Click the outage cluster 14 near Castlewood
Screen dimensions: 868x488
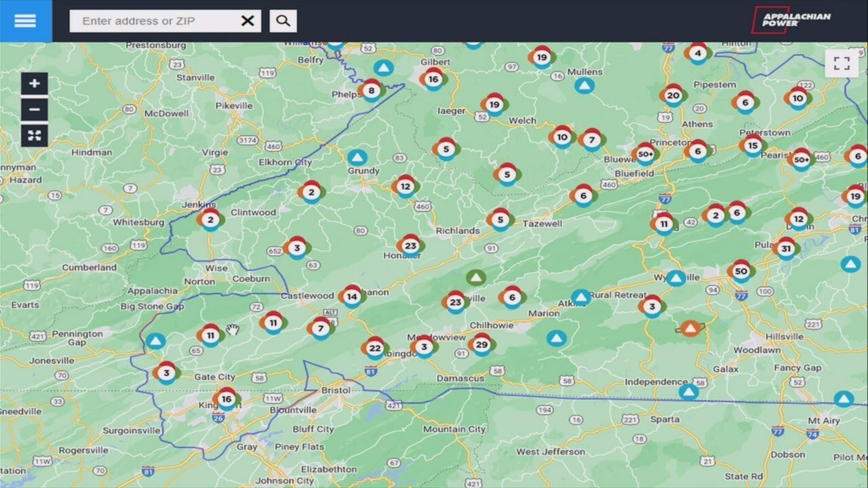pyautogui.click(x=351, y=296)
